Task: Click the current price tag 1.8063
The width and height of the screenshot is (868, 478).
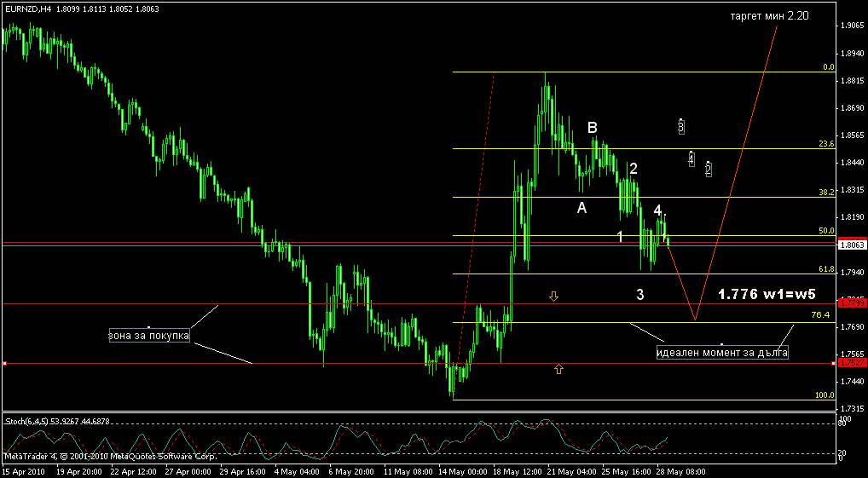Action: click(x=853, y=245)
